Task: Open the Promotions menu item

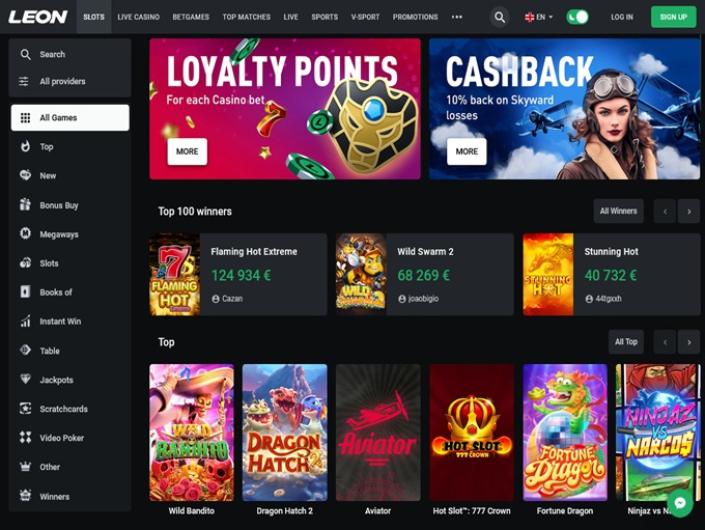Action: click(x=415, y=17)
